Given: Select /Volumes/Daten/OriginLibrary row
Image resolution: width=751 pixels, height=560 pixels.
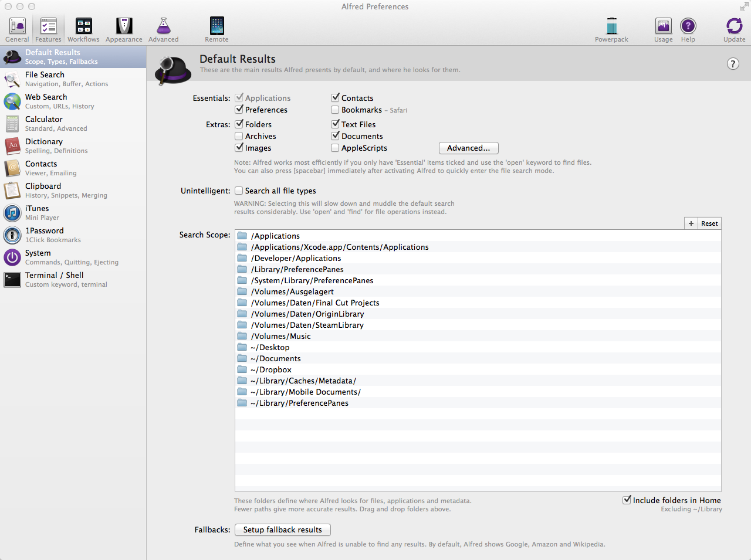Looking at the screenshot, I should click(x=478, y=314).
